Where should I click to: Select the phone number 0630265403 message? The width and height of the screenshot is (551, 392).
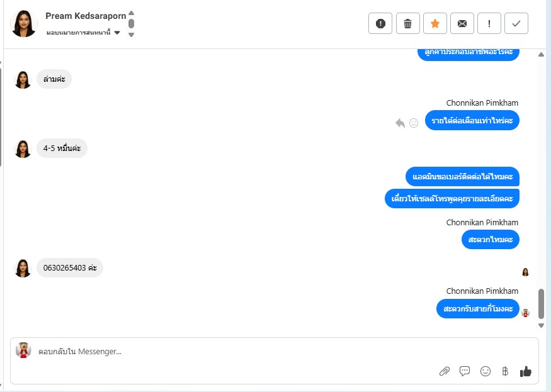click(70, 268)
